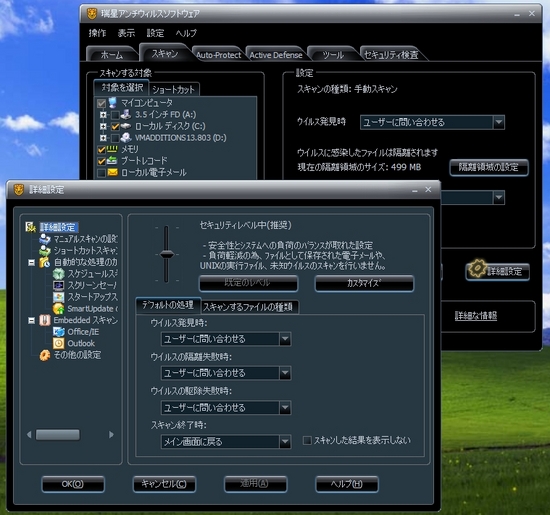This screenshot has height=515, width=550.
Task: Check the VMADDITIONS13.803 (D:) checkbox
Action: pos(115,138)
